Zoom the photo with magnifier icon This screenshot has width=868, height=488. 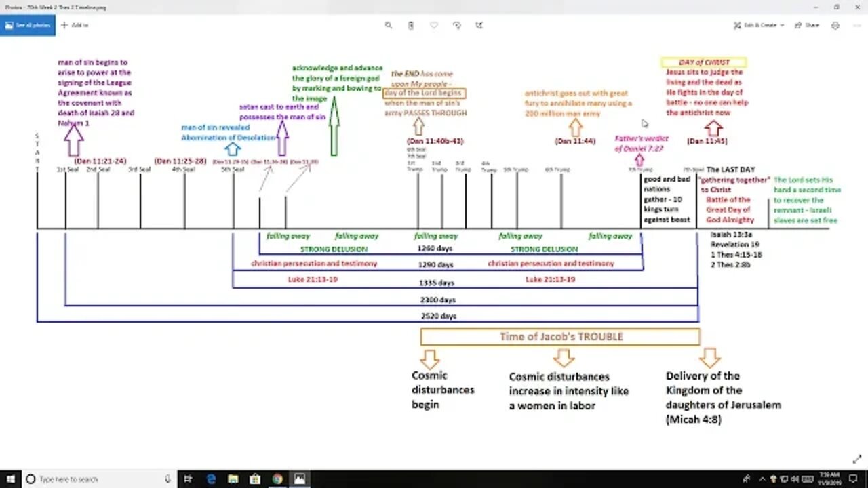click(x=389, y=25)
